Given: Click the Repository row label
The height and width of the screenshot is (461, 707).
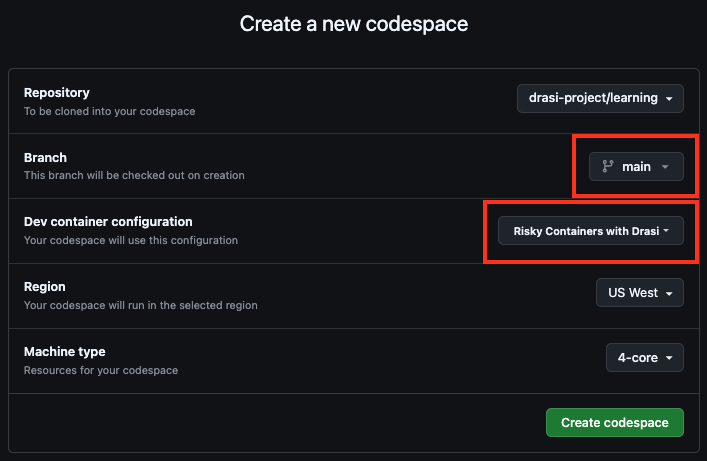Looking at the screenshot, I should pyautogui.click(x=57, y=92).
